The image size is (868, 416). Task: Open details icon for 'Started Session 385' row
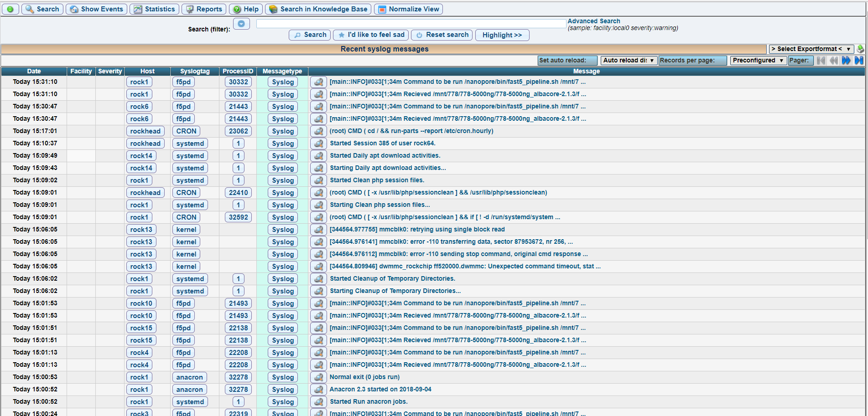[x=318, y=144]
